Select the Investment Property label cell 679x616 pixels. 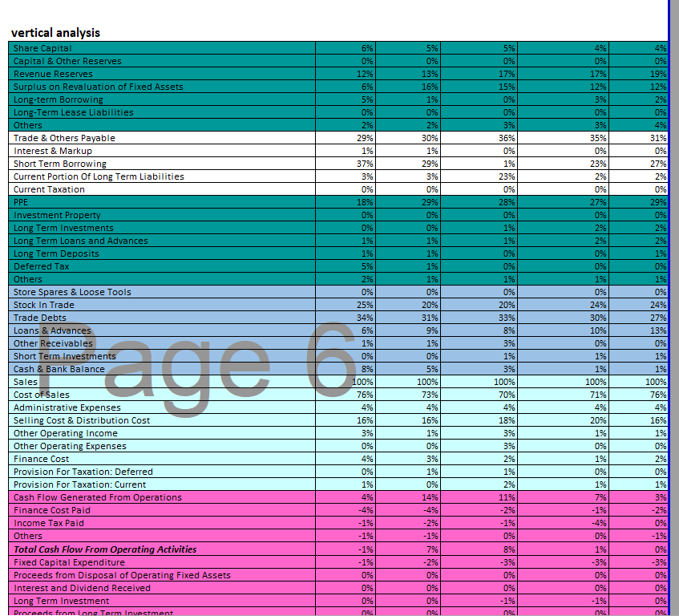[x=56, y=215]
